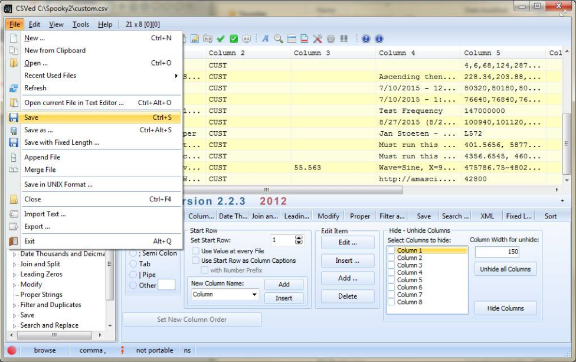Click the icon beside Import Text entry
Screen dimensions: 576x362
coord(14,214)
